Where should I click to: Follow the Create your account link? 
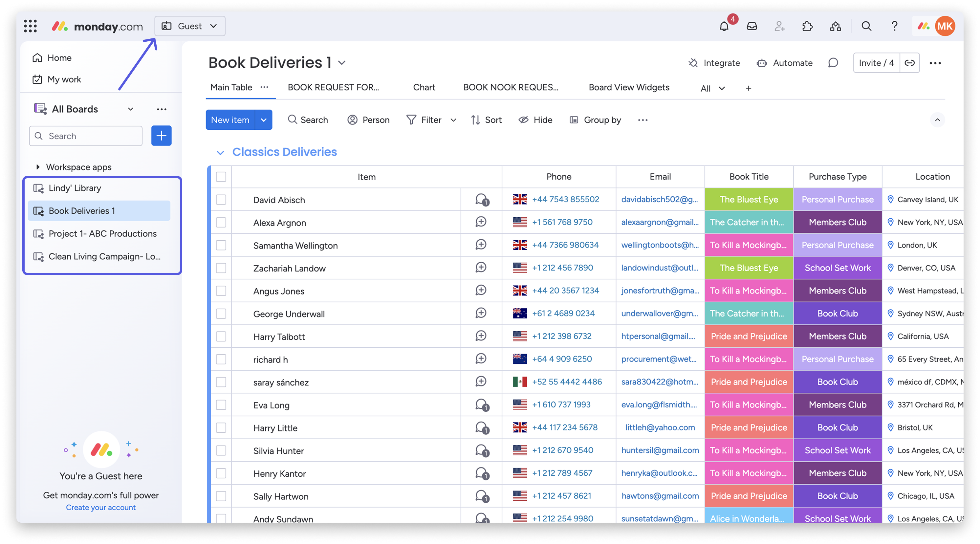click(101, 507)
